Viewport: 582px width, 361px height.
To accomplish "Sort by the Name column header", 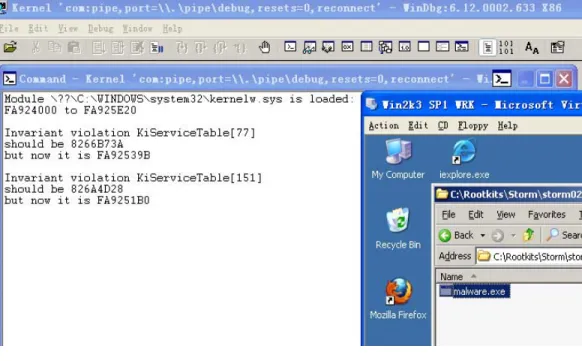I will coord(509,277).
